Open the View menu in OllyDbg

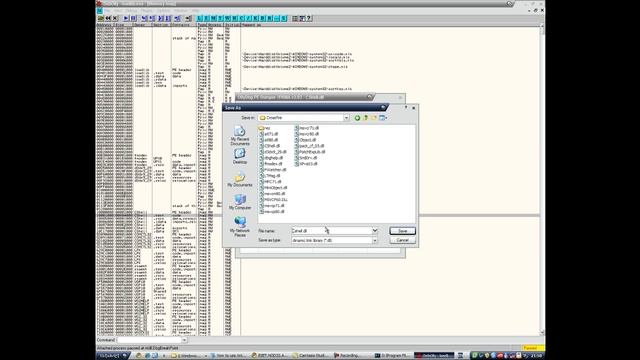[x=117, y=11]
